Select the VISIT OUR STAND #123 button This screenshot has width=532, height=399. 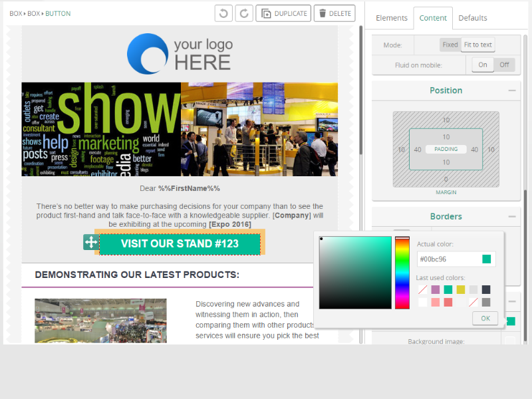point(180,243)
